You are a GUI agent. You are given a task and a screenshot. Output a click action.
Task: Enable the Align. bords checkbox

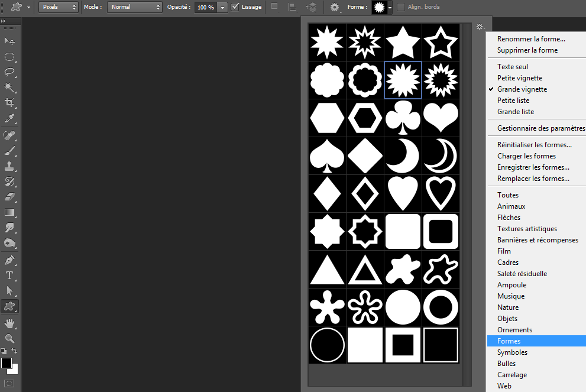click(402, 7)
